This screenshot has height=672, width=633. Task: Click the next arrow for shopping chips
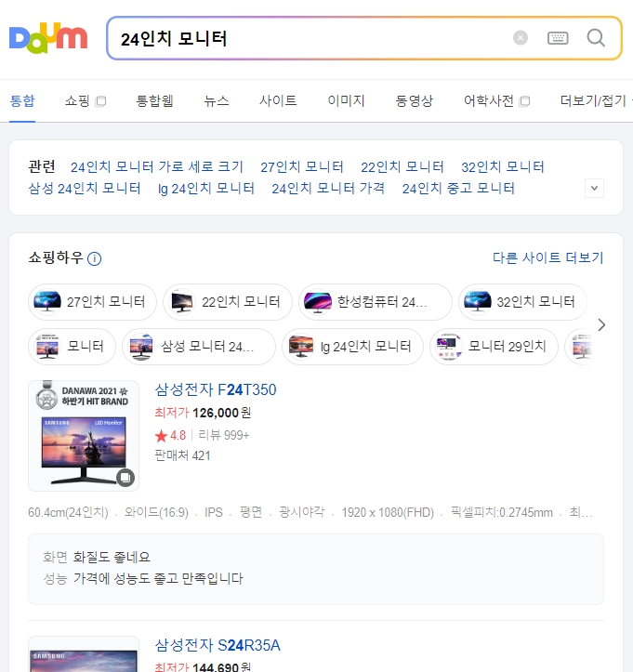point(601,325)
